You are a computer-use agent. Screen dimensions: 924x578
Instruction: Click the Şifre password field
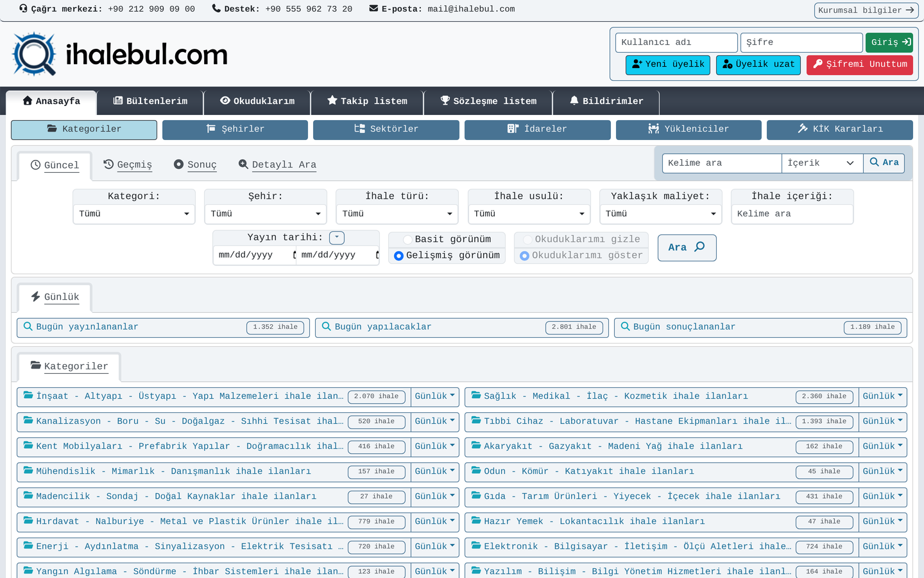(x=801, y=42)
